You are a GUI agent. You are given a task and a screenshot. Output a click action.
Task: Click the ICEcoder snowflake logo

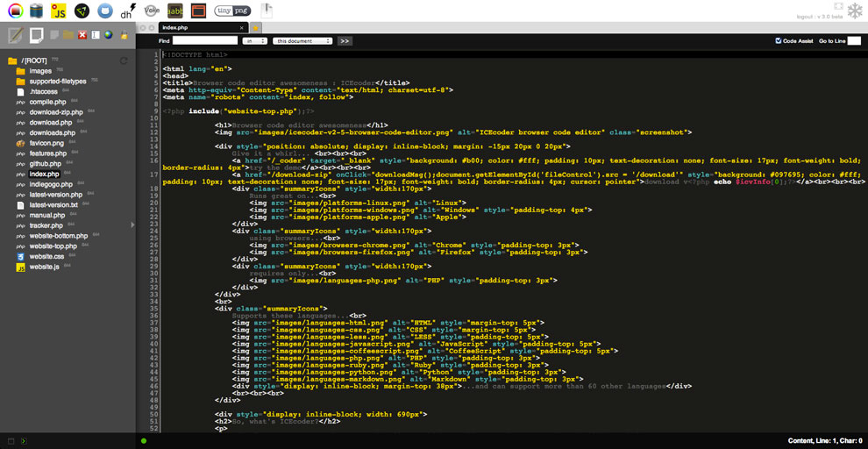(853, 11)
